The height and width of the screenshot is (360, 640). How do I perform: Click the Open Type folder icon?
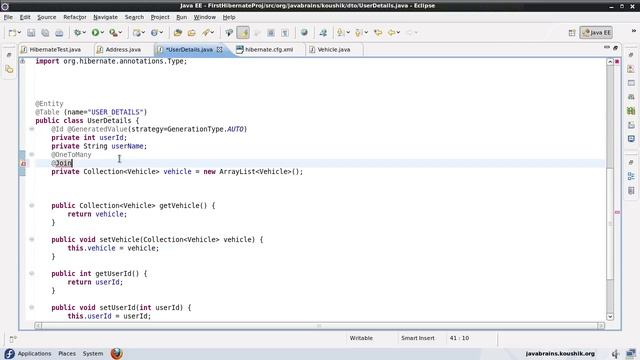coord(178,33)
